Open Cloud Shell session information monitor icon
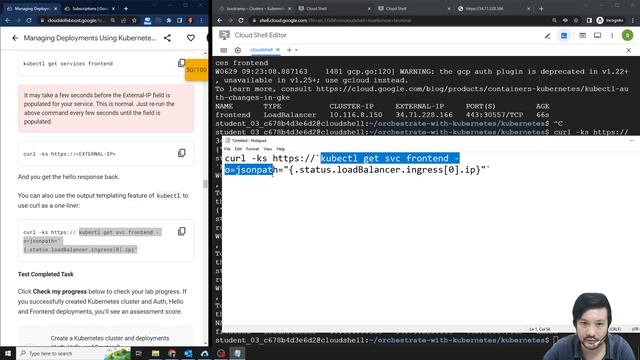 [x=597, y=36]
